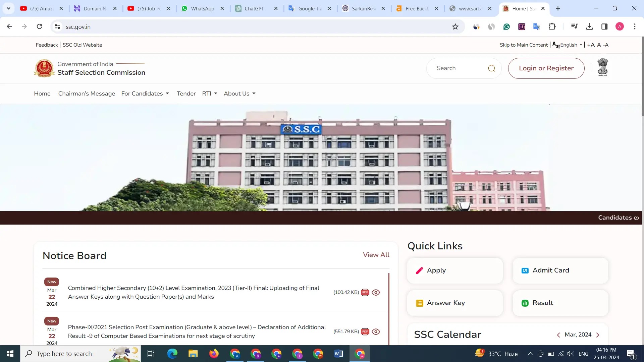Screen dimensions: 644x362
Task: Decrease font size with -A
Action: pos(606,45)
